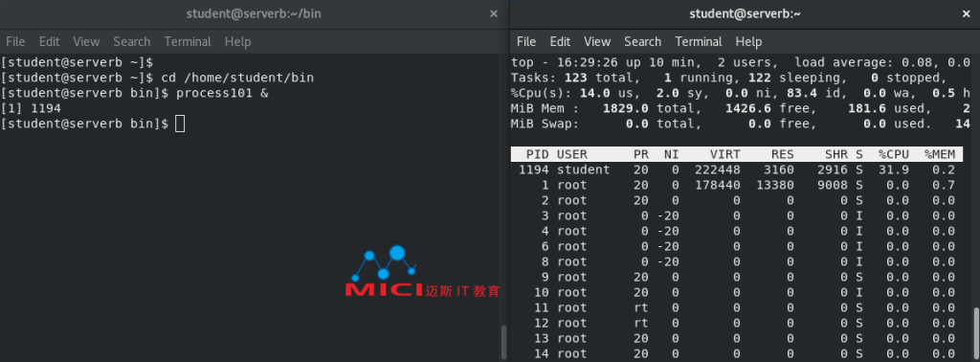Open Edit menu in right top terminal
Image resolution: width=980 pixels, height=362 pixels.
pos(560,42)
